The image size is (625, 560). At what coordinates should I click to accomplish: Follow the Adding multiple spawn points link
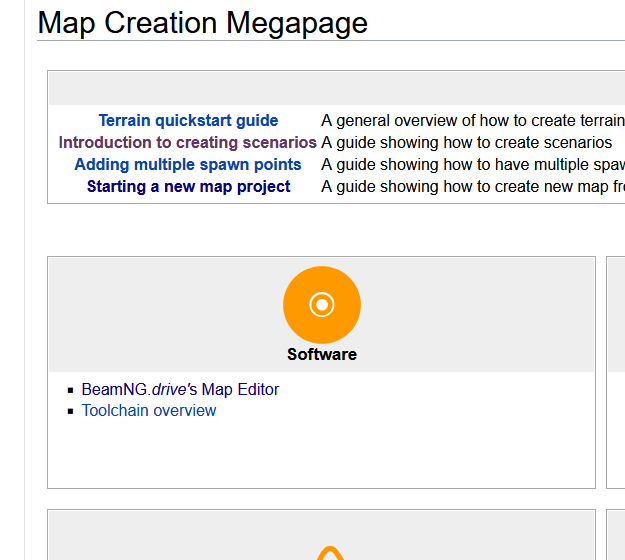188,165
